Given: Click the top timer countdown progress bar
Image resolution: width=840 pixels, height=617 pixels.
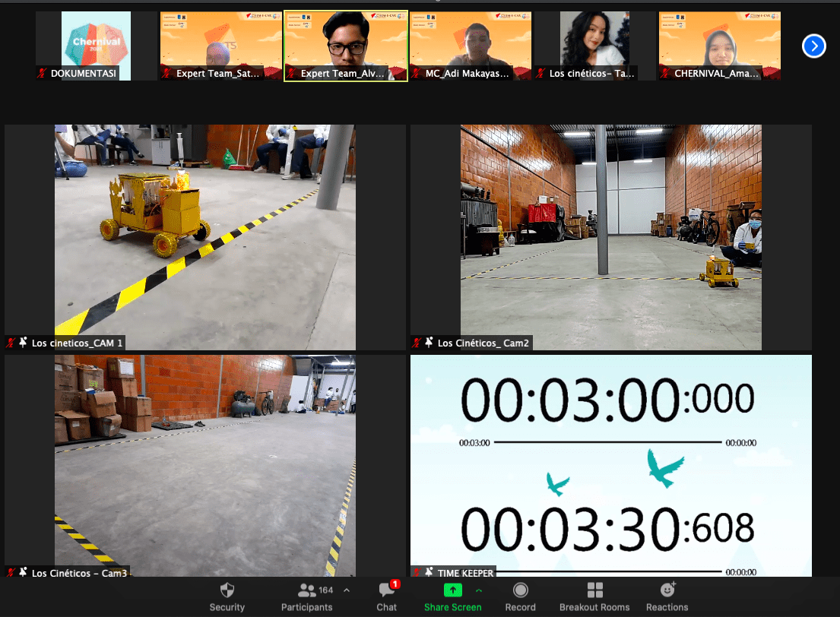Looking at the screenshot, I should pyautogui.click(x=607, y=442).
